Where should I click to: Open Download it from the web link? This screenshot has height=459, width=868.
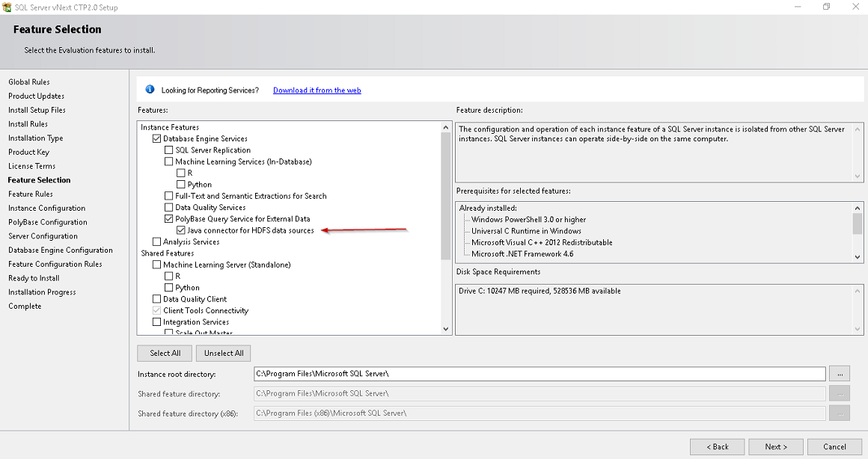[x=317, y=90]
